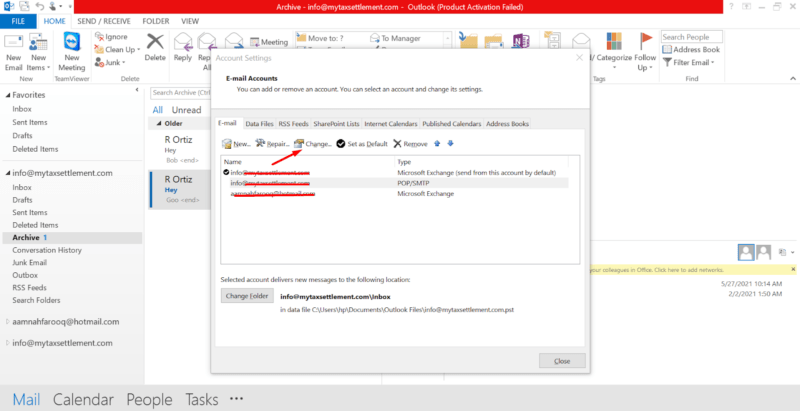Open the Junk dropdown menu
Image resolution: width=800 pixels, height=411 pixels.
(x=110, y=62)
